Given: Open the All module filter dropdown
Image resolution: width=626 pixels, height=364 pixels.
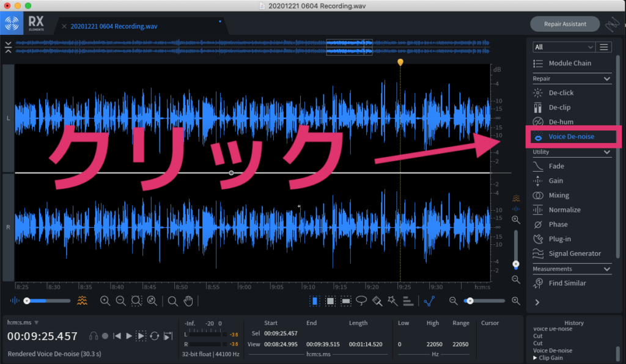Looking at the screenshot, I should click(564, 47).
